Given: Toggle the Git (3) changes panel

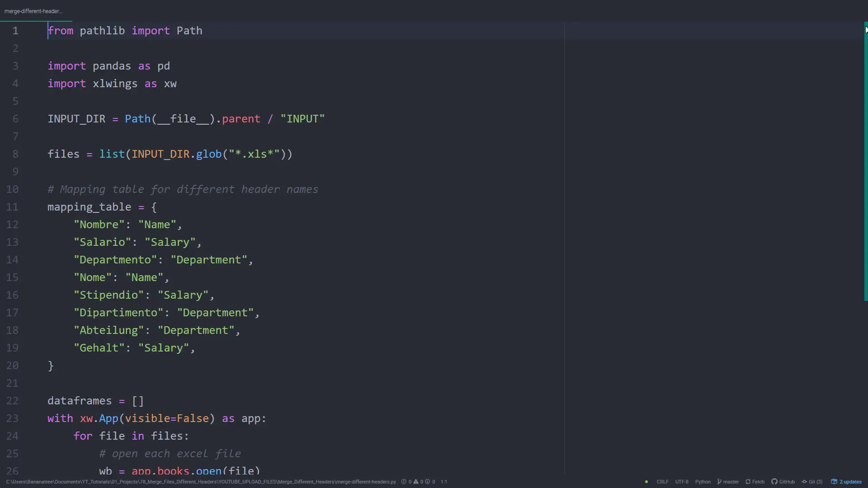Looking at the screenshot, I should (x=812, y=482).
